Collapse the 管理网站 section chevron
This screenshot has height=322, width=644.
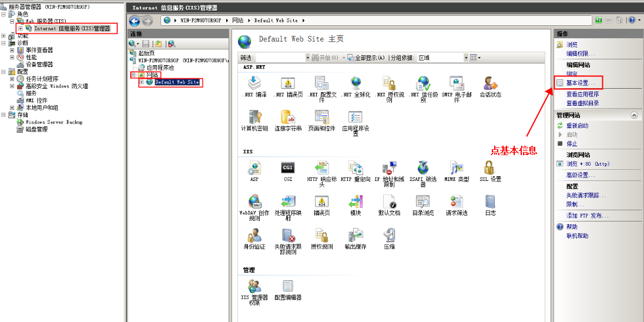point(633,115)
